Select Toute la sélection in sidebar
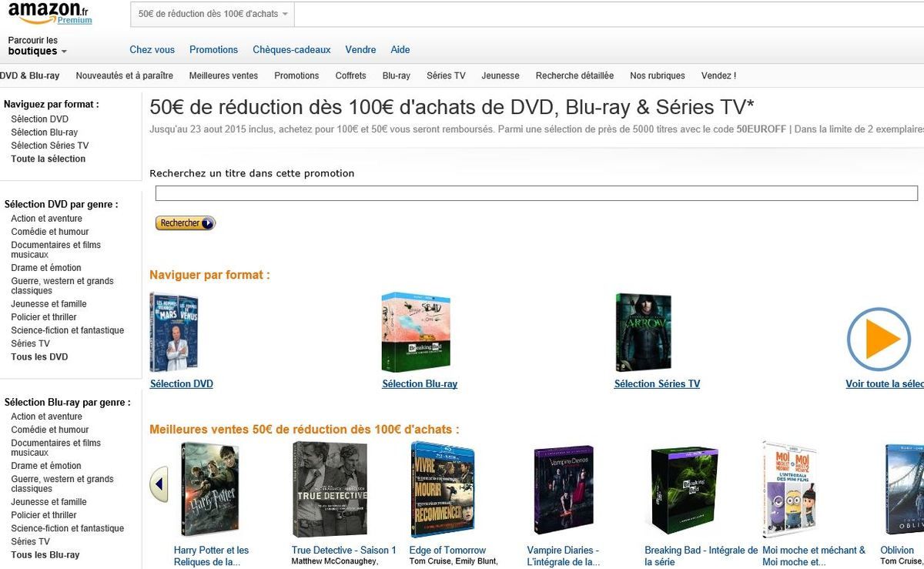The width and height of the screenshot is (924, 569). pyautogui.click(x=49, y=159)
